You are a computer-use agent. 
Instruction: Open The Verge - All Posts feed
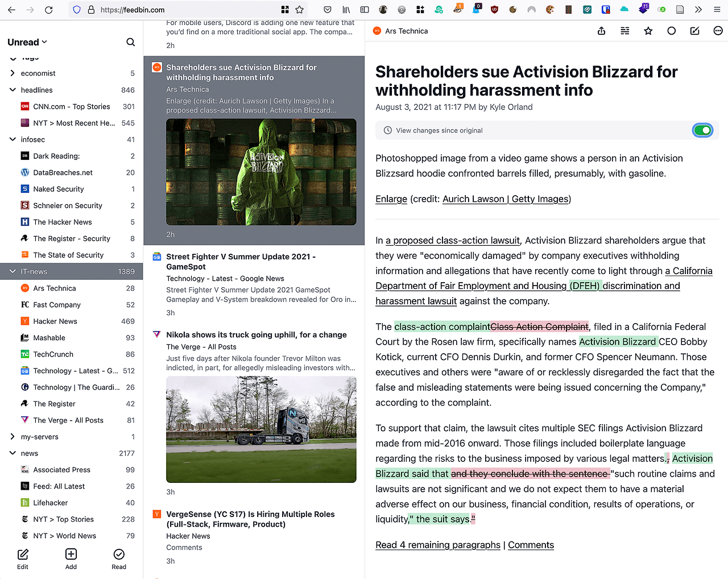72,420
